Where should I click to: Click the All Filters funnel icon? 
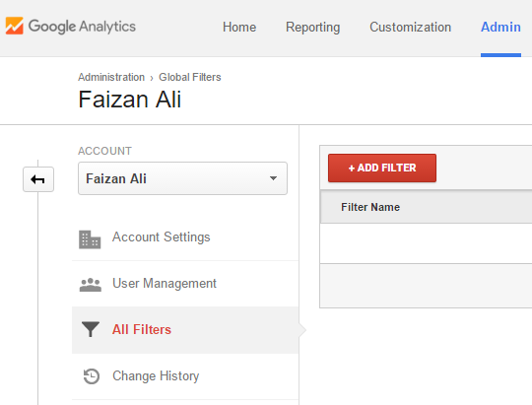pyautogui.click(x=91, y=329)
